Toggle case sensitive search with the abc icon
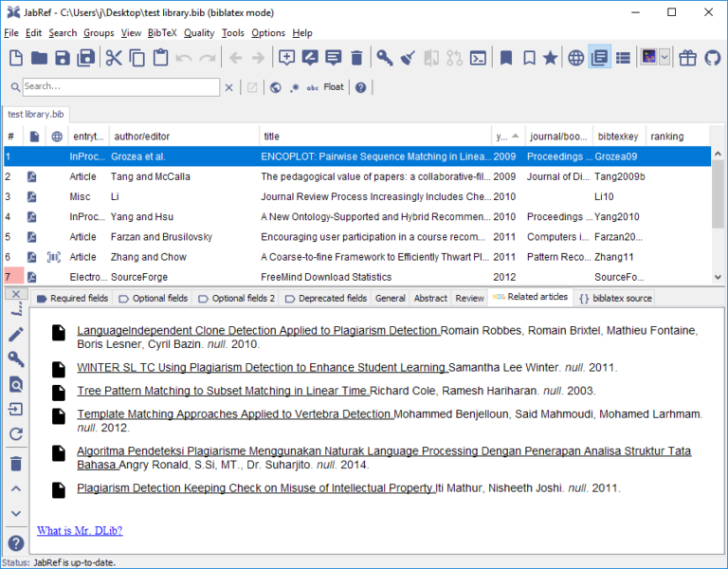Screen dimensions: 728x569 (x=313, y=87)
